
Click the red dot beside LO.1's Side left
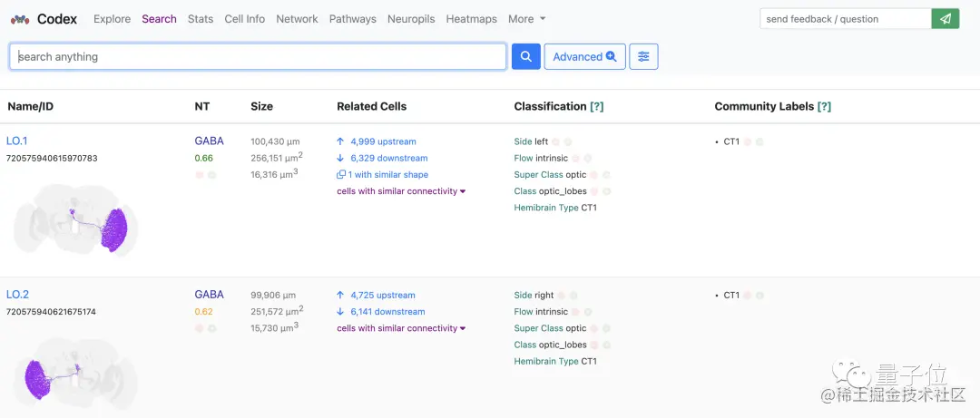555,142
